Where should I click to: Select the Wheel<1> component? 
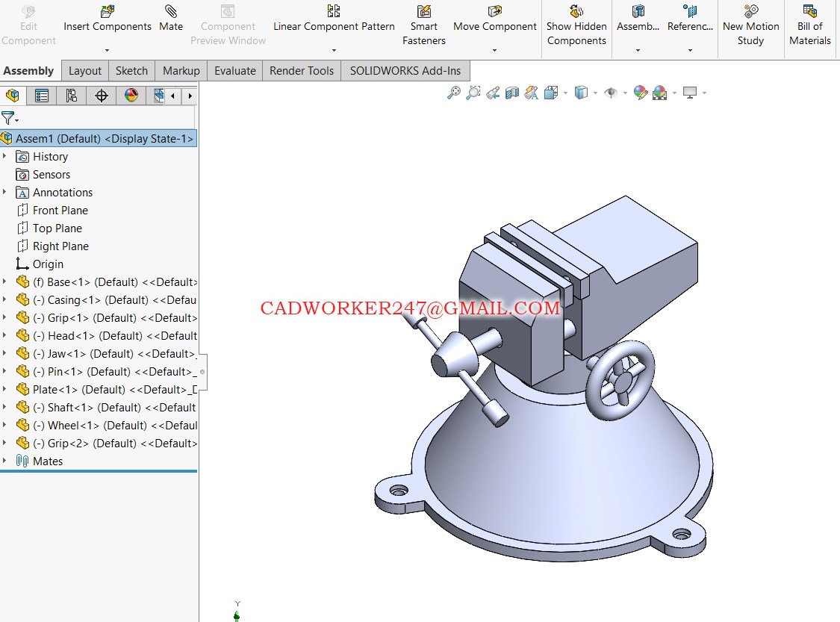107,426
